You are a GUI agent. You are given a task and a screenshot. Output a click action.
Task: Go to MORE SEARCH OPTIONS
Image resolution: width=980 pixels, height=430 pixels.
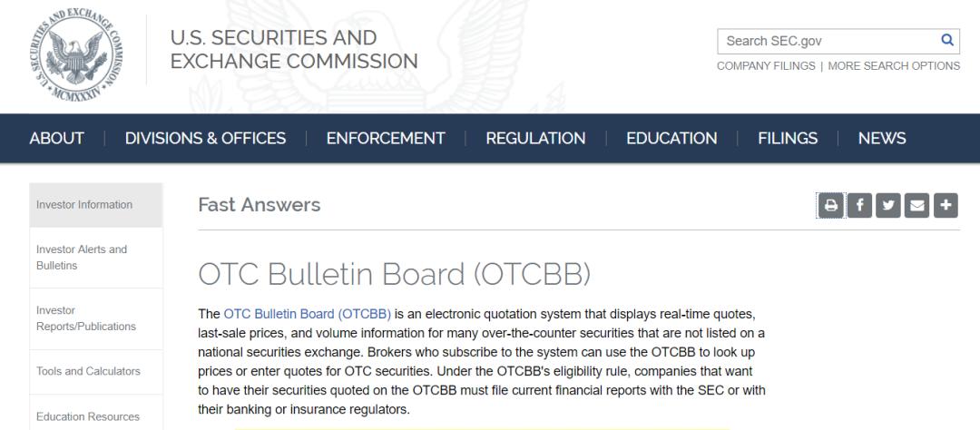[894, 66]
